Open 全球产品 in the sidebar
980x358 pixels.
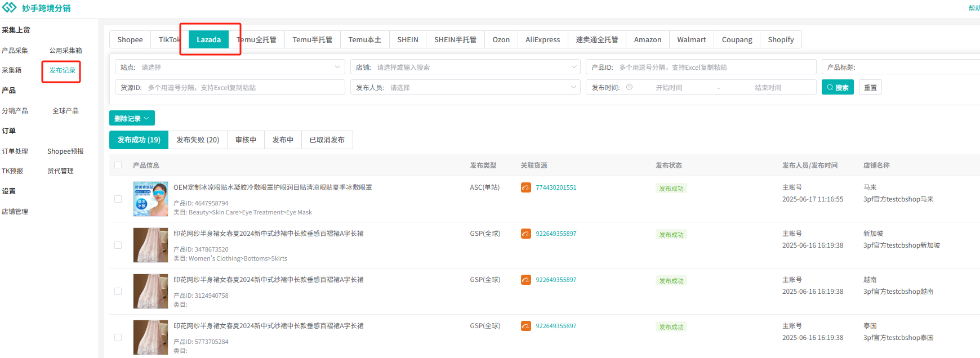65,111
